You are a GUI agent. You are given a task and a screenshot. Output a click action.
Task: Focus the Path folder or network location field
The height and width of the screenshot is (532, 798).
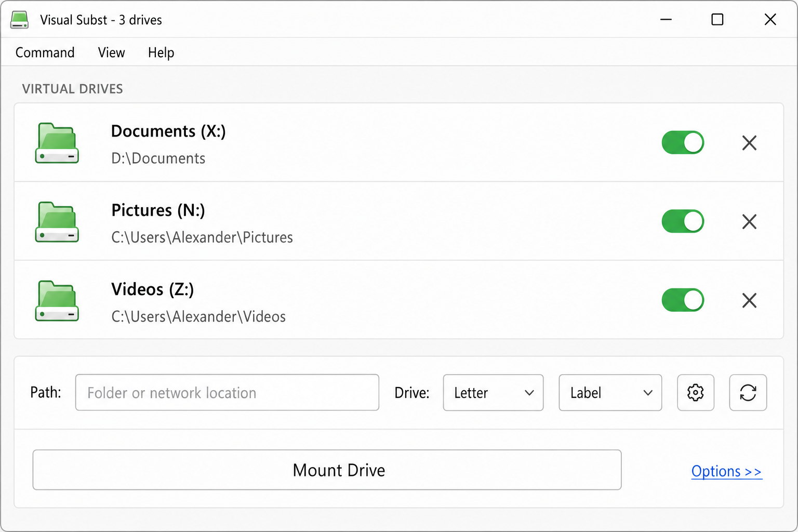tap(227, 393)
